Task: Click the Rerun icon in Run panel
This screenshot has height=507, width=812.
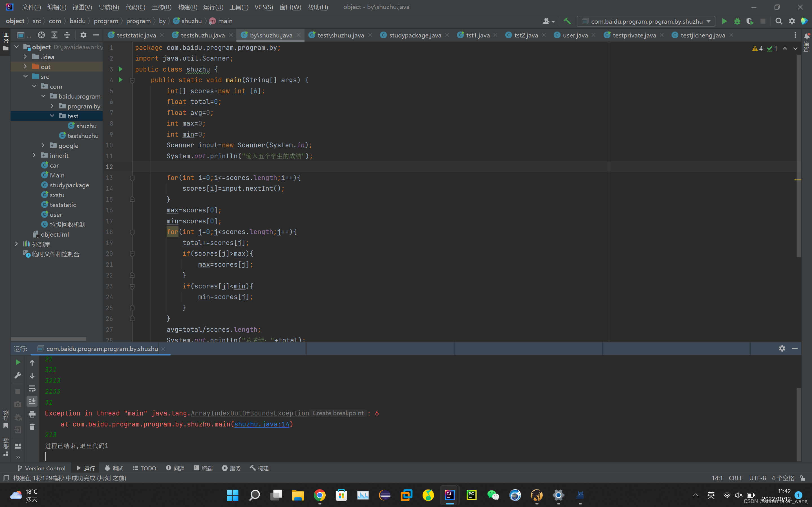Action: pyautogui.click(x=18, y=363)
